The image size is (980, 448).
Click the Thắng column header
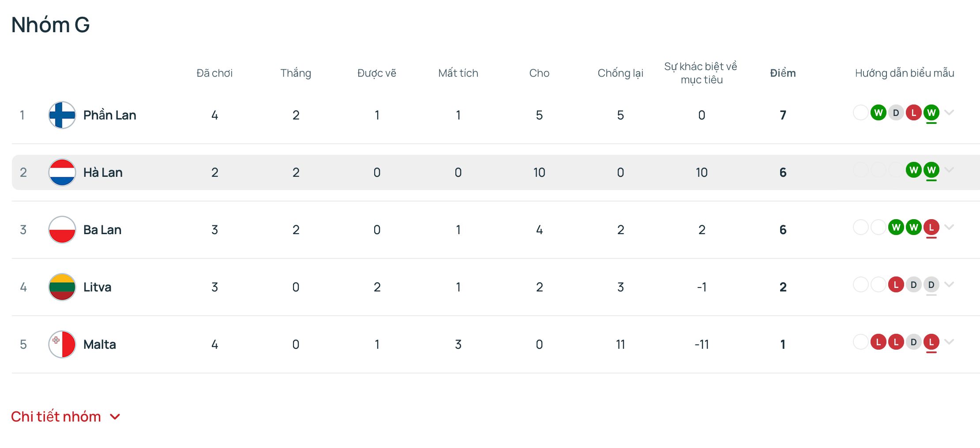pyautogui.click(x=296, y=73)
